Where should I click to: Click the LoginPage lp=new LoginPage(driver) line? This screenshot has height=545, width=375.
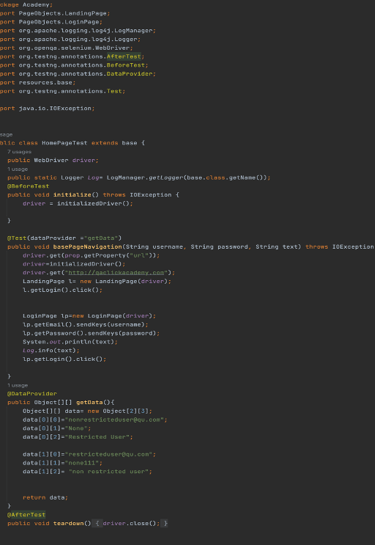(x=89, y=316)
